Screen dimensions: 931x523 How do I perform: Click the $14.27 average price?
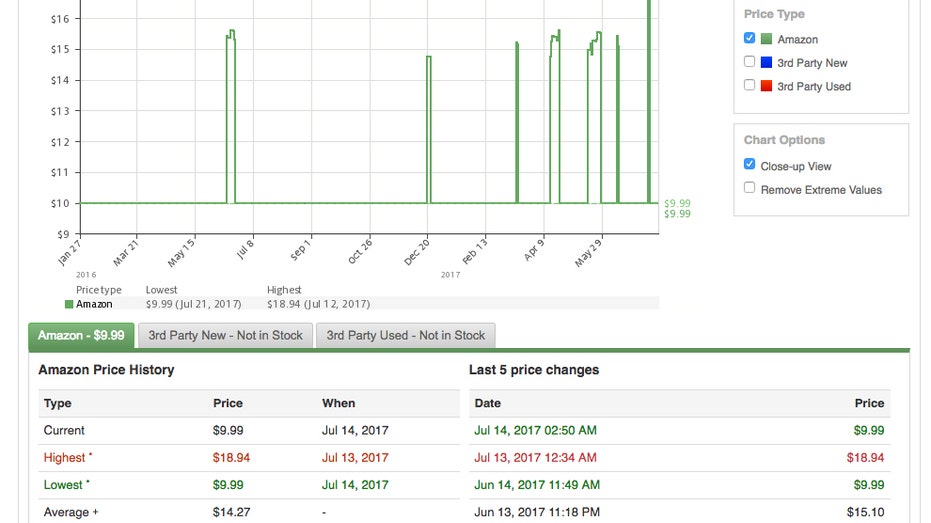(232, 512)
